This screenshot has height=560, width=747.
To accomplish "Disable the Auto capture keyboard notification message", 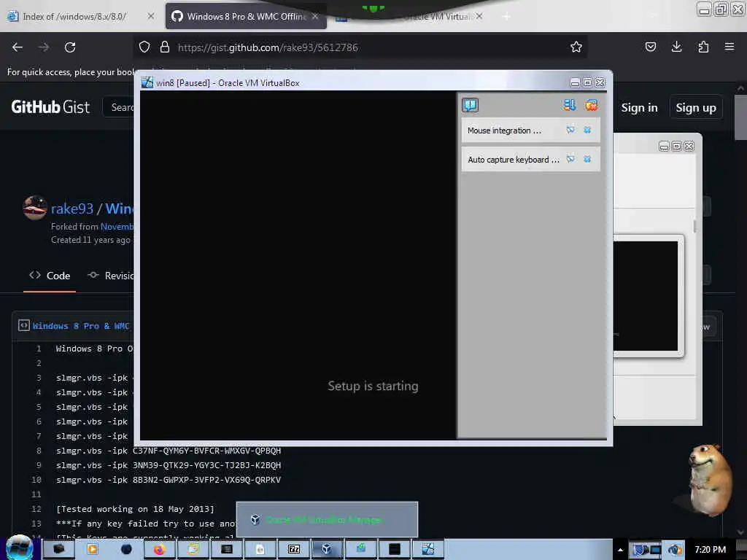I will [570, 159].
